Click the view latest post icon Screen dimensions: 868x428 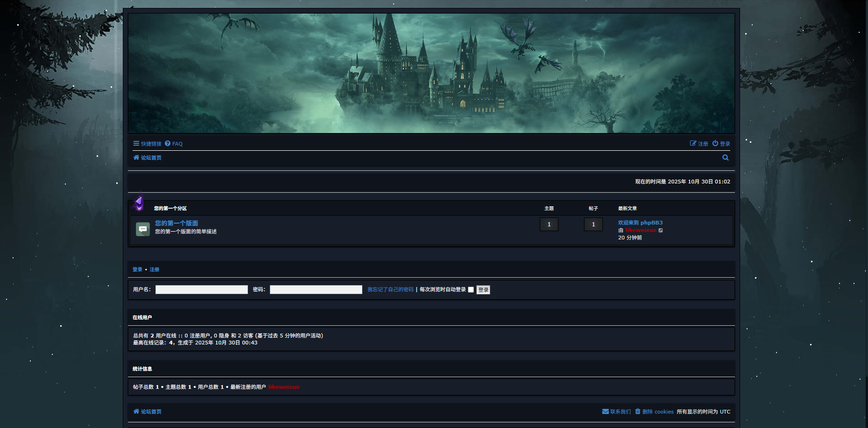coord(661,230)
